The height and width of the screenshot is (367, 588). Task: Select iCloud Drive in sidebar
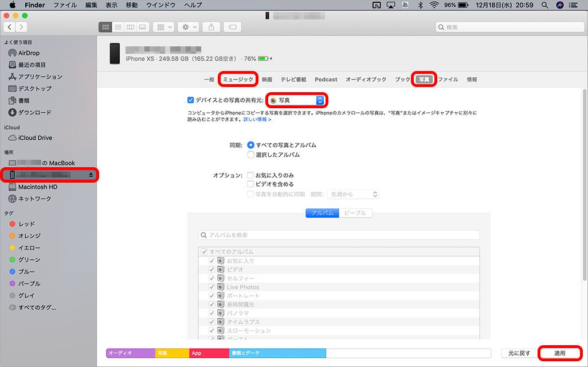pyautogui.click(x=35, y=138)
